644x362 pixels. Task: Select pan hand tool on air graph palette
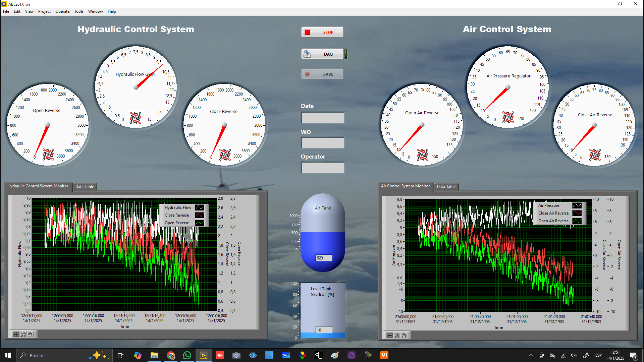404,335
